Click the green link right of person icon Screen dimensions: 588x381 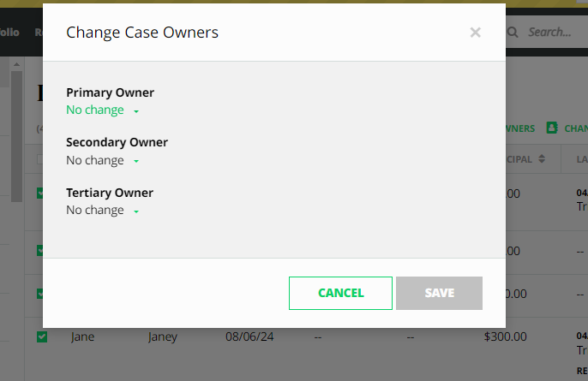(x=576, y=128)
